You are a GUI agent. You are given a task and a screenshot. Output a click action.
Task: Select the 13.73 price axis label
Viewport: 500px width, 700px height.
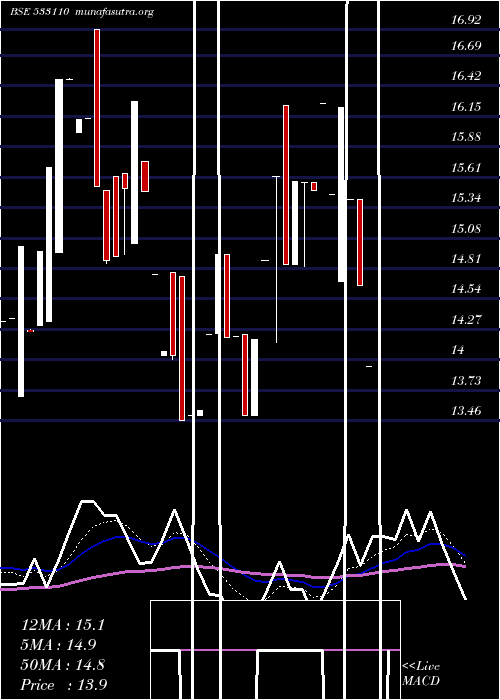466,380
